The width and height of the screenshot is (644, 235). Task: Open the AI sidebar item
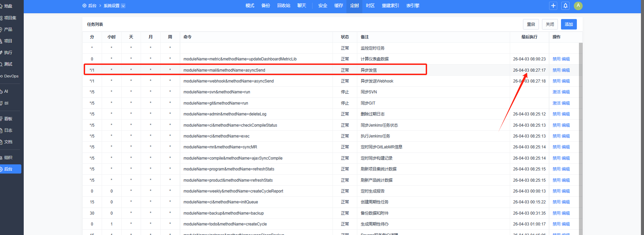click(x=6, y=91)
